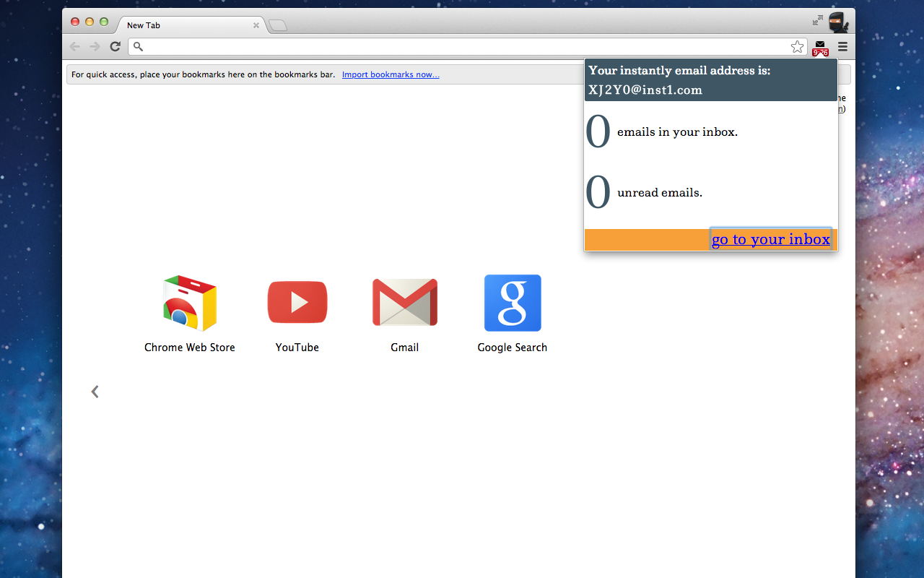The image size is (924, 578).
Task: Open the Chrome hamburger menu
Action: 842,47
